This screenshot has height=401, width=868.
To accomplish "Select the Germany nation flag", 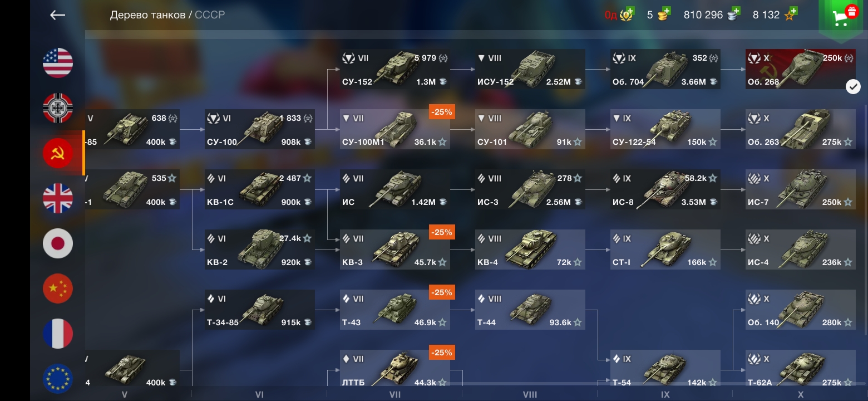I will coord(58,108).
